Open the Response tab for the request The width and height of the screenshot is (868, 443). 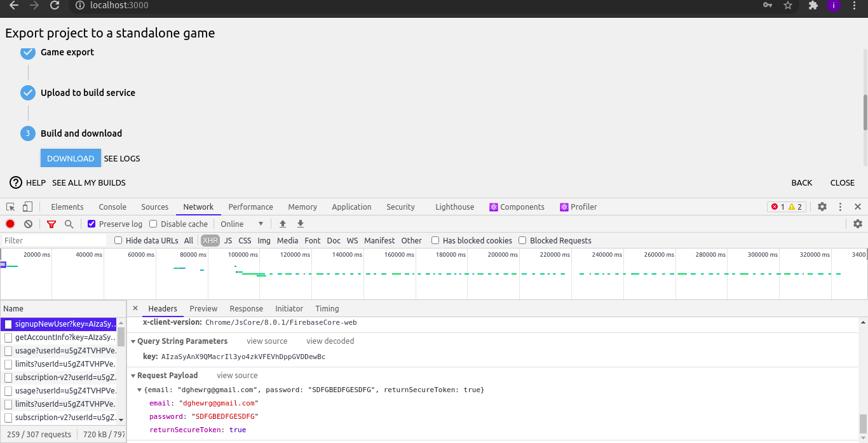coord(246,309)
